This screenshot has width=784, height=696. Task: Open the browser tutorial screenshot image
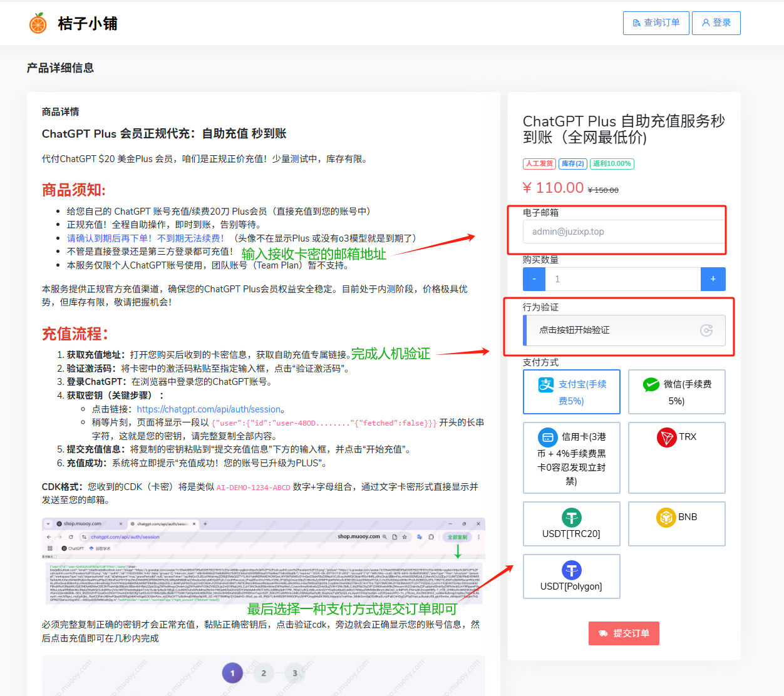coord(263,561)
